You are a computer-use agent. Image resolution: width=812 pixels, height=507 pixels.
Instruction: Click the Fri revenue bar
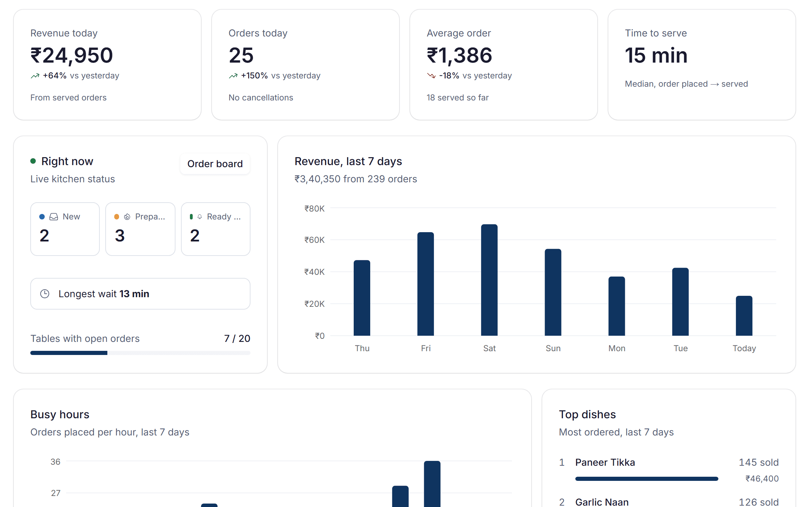click(426, 284)
